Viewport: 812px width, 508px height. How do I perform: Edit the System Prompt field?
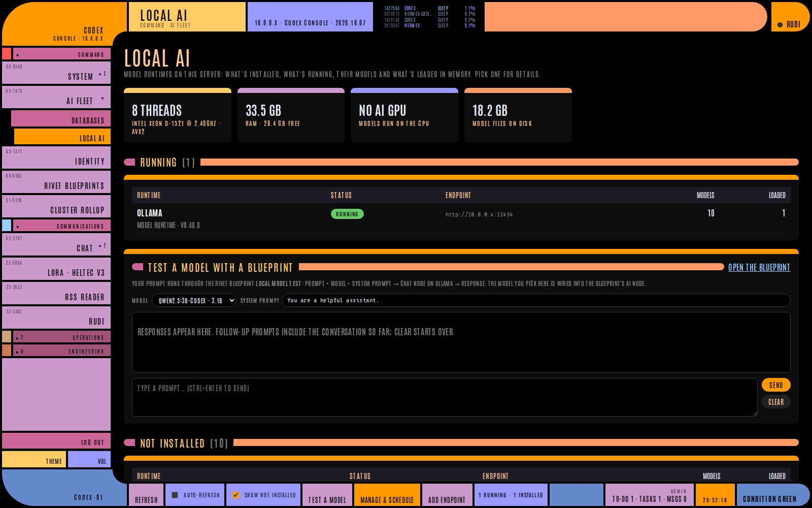tap(536, 300)
